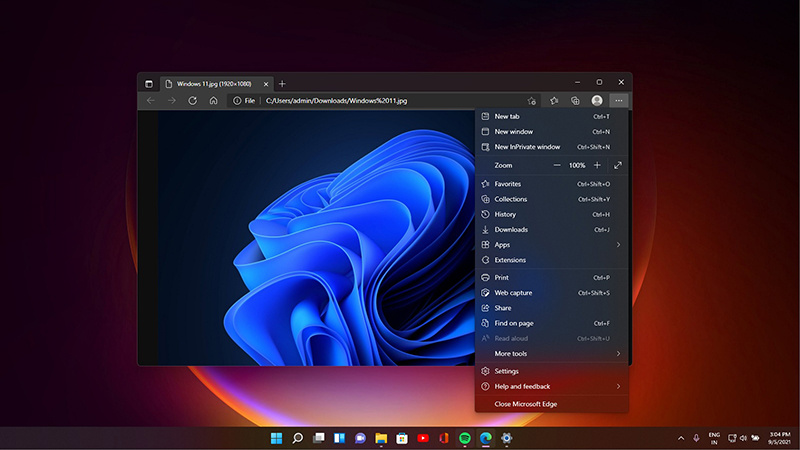The image size is (800, 450).
Task: Open taskbar Search
Action: coord(297,438)
